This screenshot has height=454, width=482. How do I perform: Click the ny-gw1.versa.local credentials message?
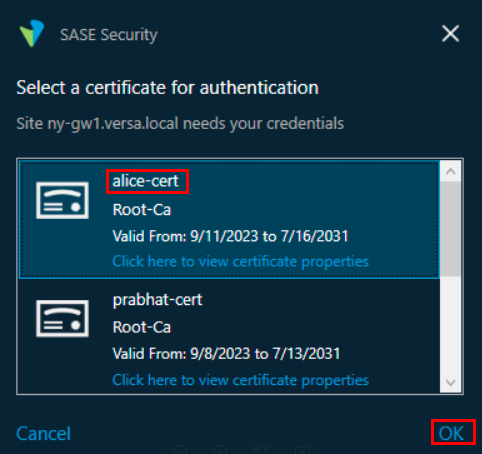tap(180, 124)
